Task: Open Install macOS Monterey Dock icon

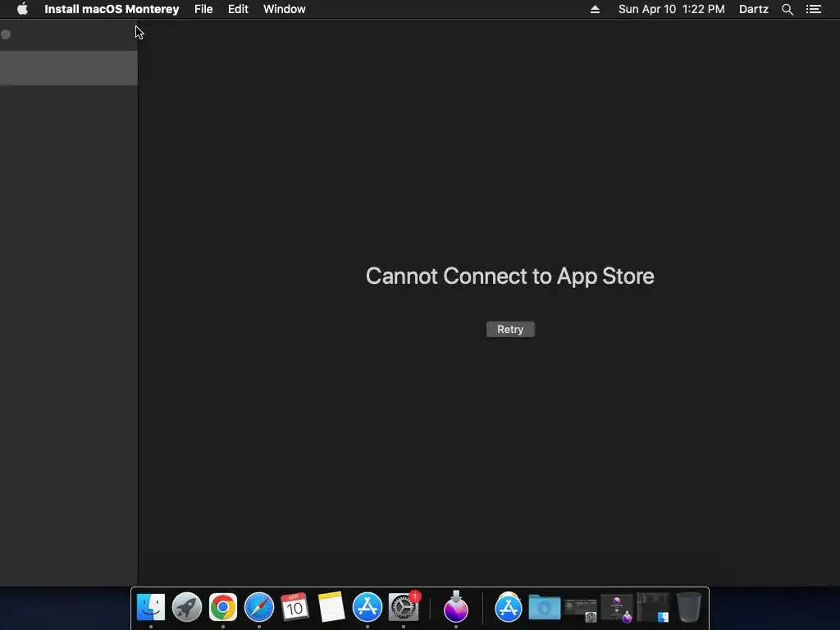Action: 456,608
